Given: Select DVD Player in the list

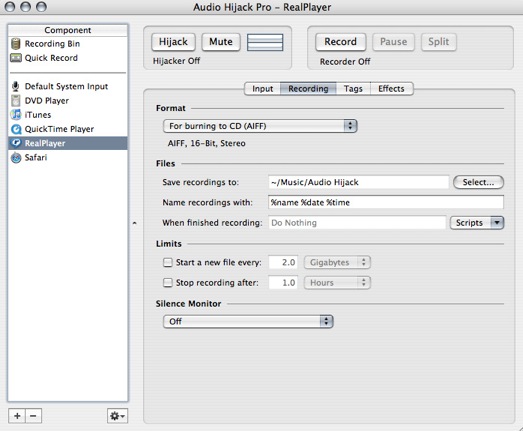Looking at the screenshot, I should [x=68, y=101].
